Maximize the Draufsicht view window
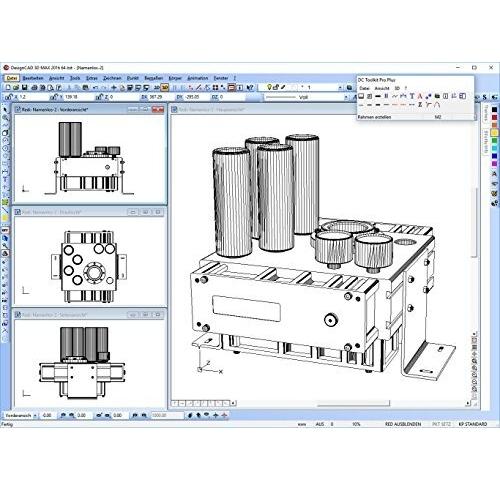500x500 pixels. [x=145, y=212]
